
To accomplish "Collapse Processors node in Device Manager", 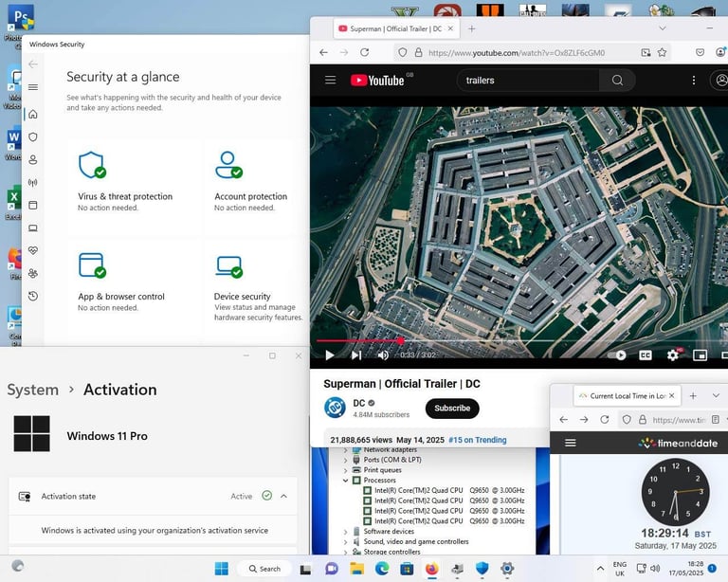I will (345, 481).
